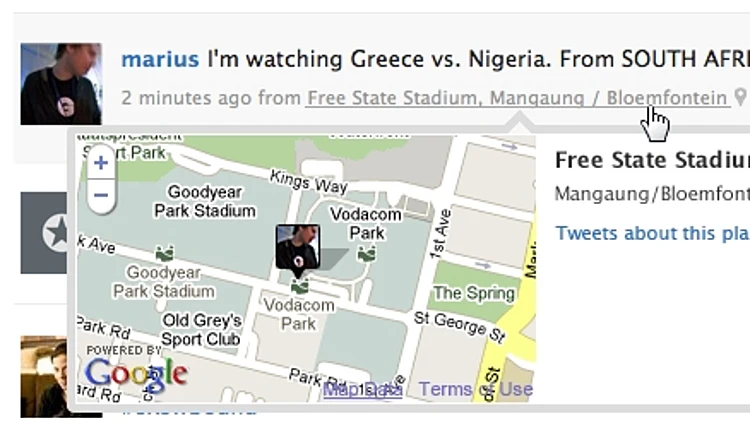Screen dimensions: 750x422
Task: Open the Map Data link
Action: pos(362,389)
